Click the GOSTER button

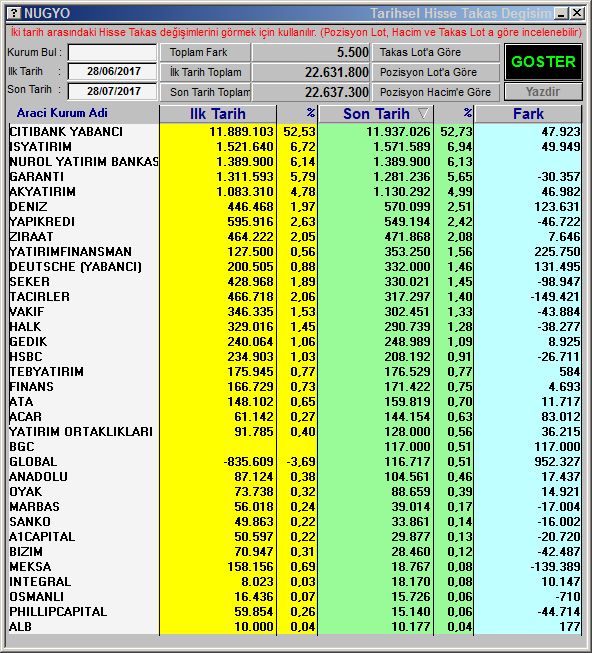(x=543, y=62)
